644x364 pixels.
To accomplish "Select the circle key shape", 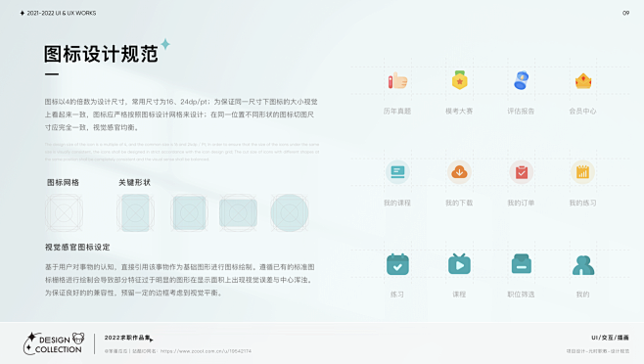I will pyautogui.click(x=290, y=212).
